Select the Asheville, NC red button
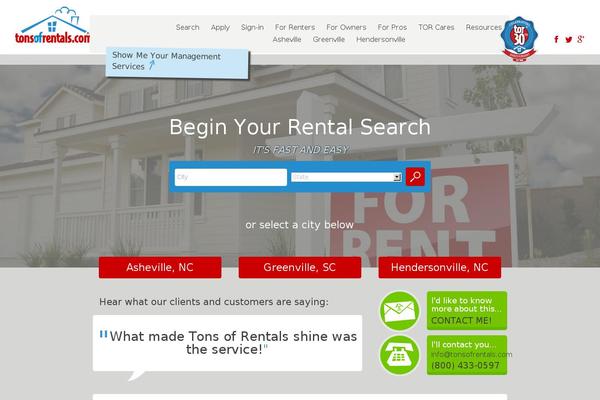This screenshot has width=600, height=400. [x=160, y=267]
